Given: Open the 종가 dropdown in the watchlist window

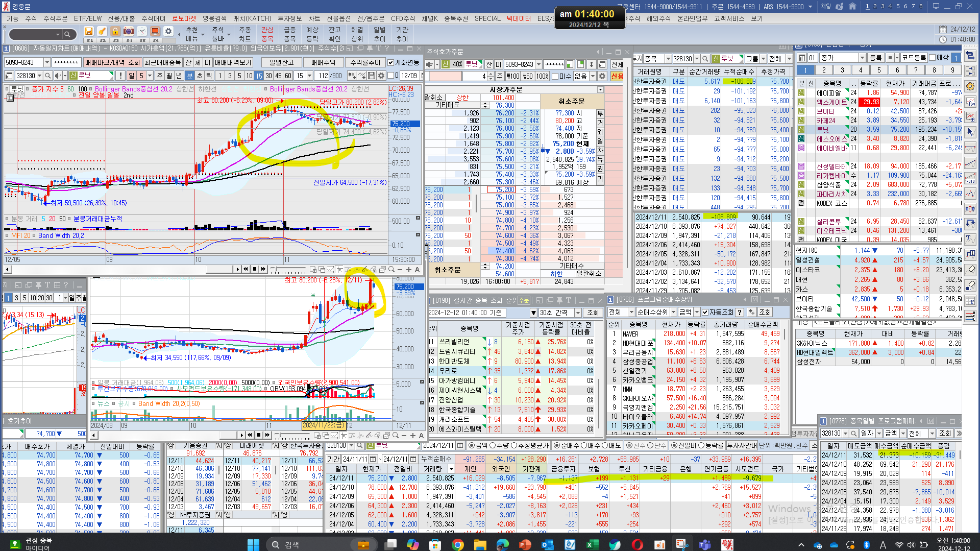Looking at the screenshot, I should (x=862, y=58).
